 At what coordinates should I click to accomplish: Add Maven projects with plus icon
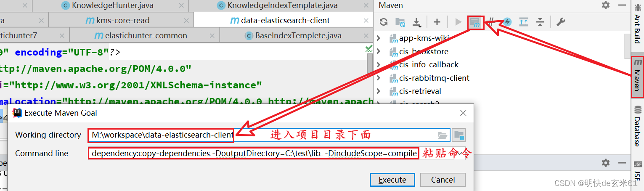click(437, 22)
